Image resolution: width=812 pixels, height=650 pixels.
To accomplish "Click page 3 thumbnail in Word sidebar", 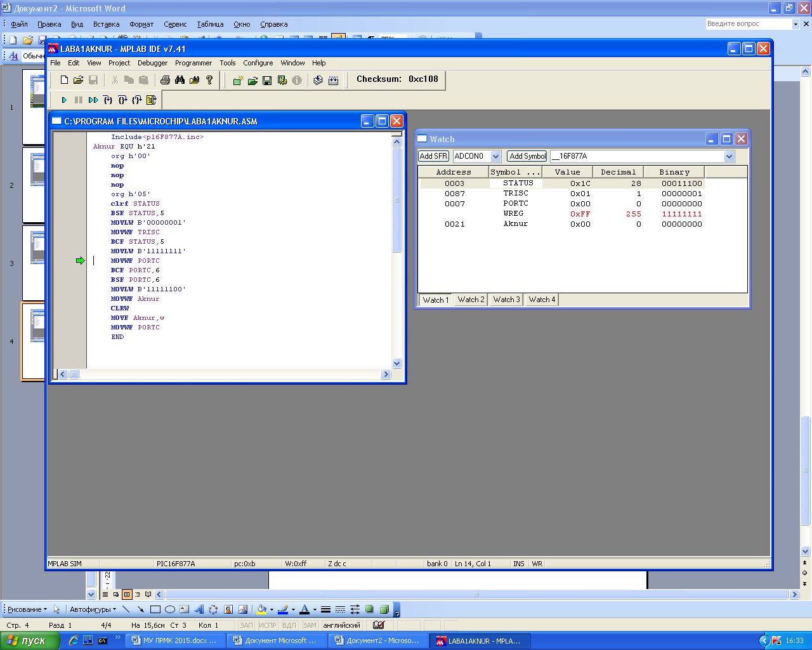I will coord(34,263).
